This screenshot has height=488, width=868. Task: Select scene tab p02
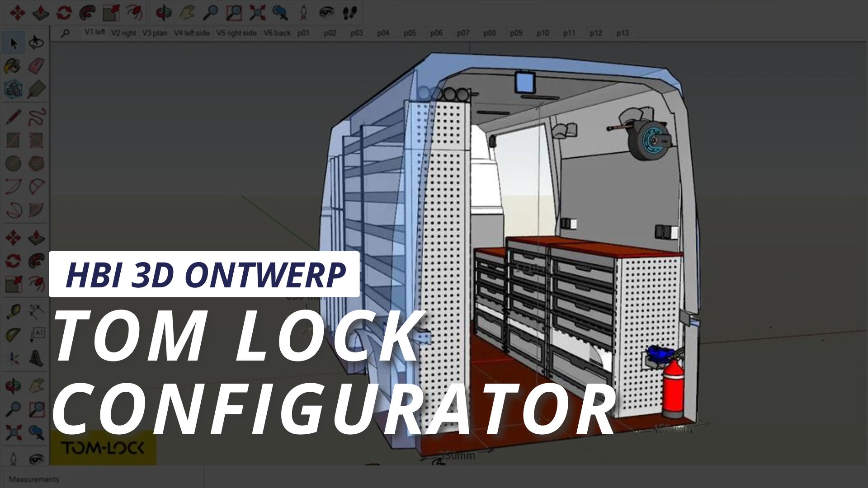(330, 33)
